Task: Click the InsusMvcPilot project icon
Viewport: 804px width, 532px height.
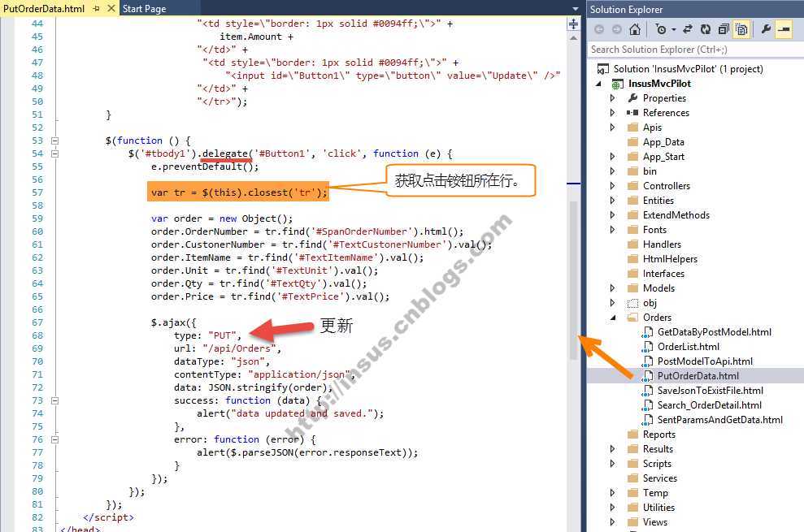Action: (618, 84)
